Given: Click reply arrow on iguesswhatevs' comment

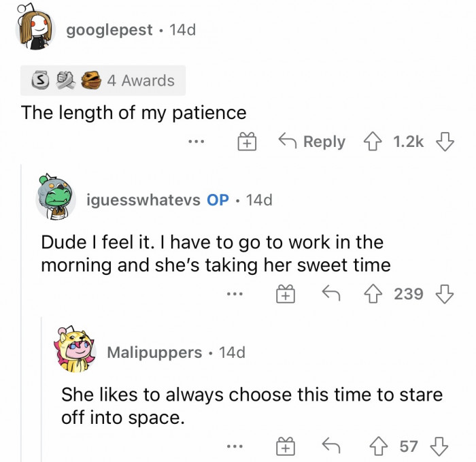Looking at the screenshot, I should tap(332, 294).
